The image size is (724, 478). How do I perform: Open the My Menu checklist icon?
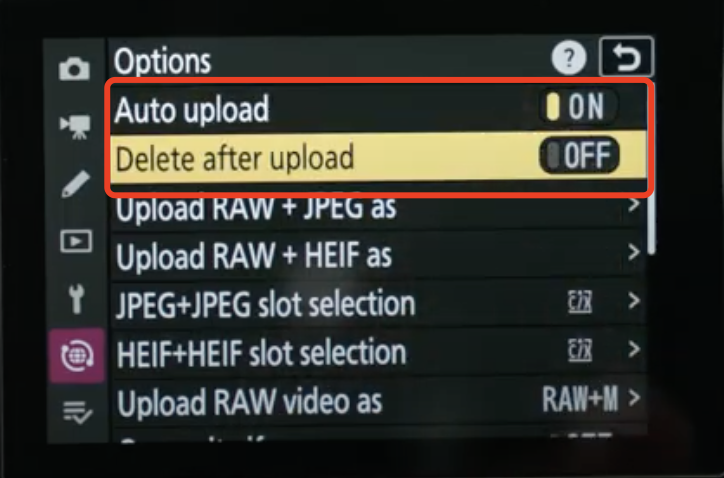(78, 412)
